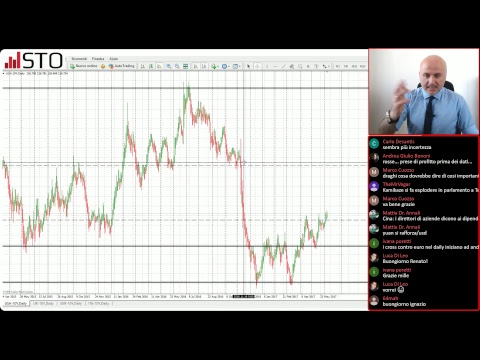The image size is (480, 360).
Task: Expand the periodicity clock dropdown
Action: pos(229,67)
